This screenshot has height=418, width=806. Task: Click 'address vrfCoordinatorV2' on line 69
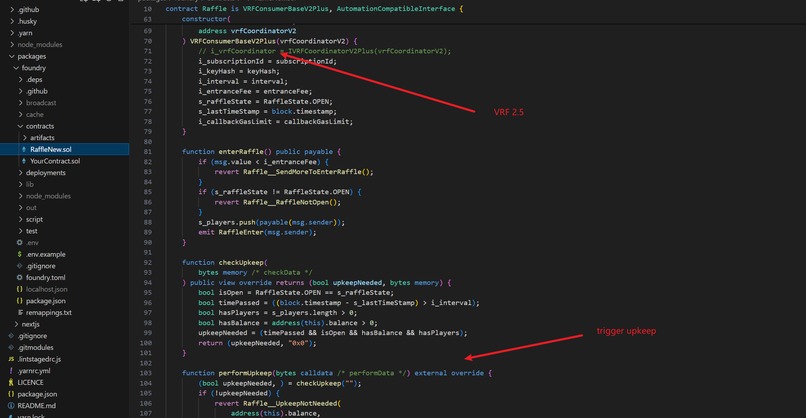coord(247,31)
